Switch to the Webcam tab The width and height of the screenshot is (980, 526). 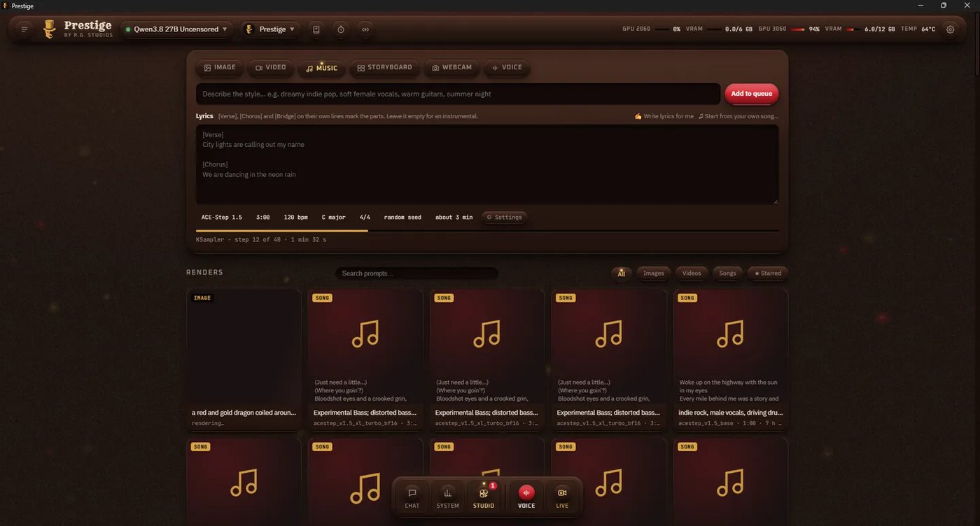(451, 68)
